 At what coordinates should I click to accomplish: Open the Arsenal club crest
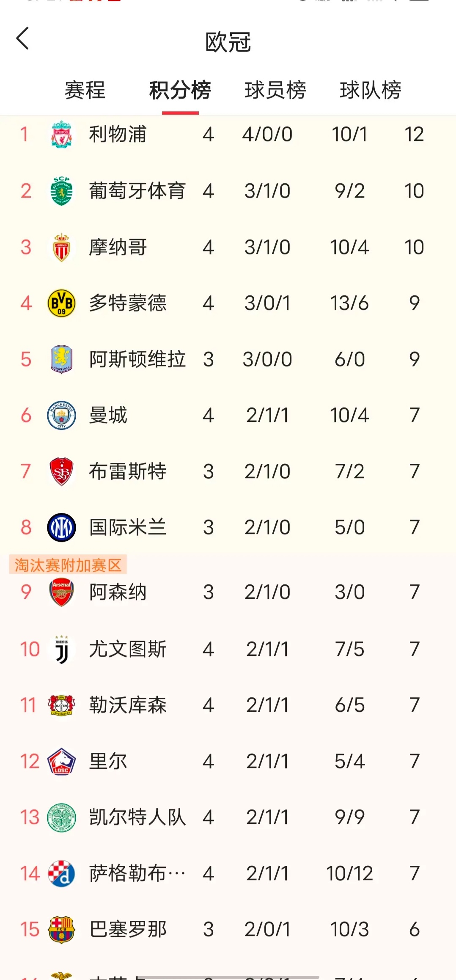tap(61, 592)
